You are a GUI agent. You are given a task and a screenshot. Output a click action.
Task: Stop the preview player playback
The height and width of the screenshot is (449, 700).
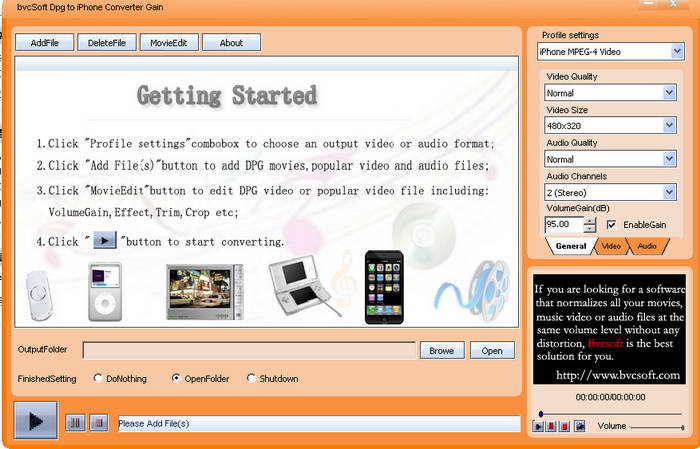pyautogui.click(x=565, y=426)
